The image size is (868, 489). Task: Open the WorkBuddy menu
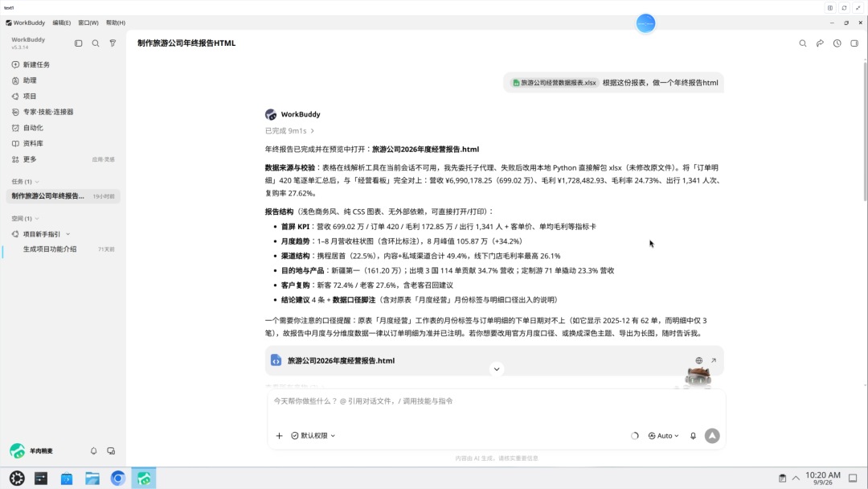[26, 23]
